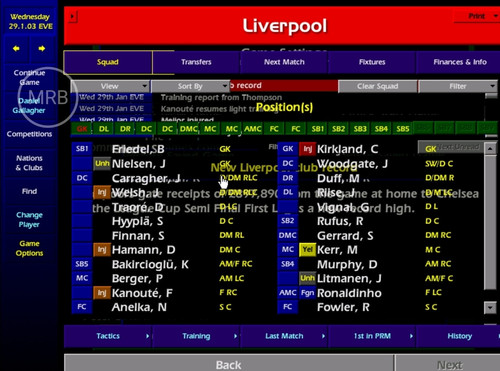Open the Find screen
The height and width of the screenshot is (371, 500).
point(29,191)
